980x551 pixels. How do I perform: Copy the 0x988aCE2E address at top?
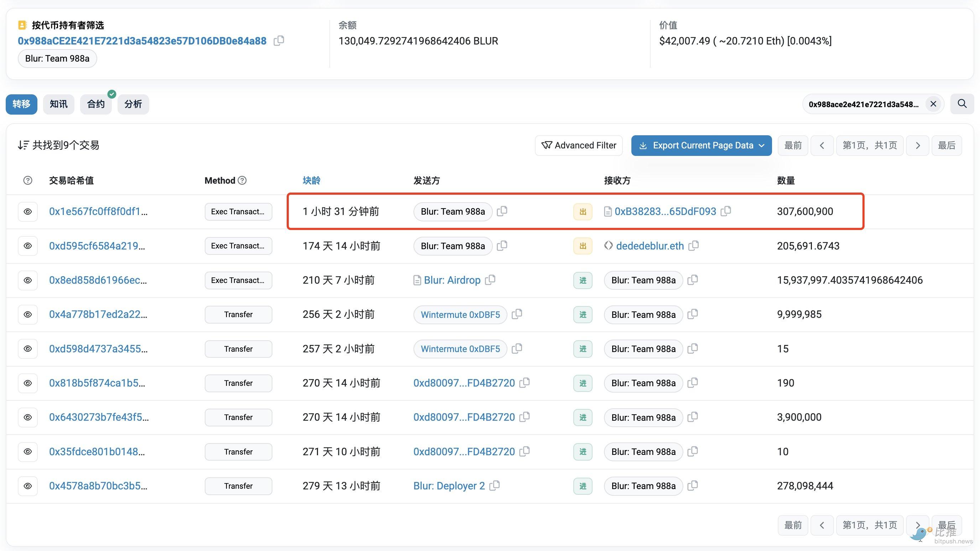279,40
